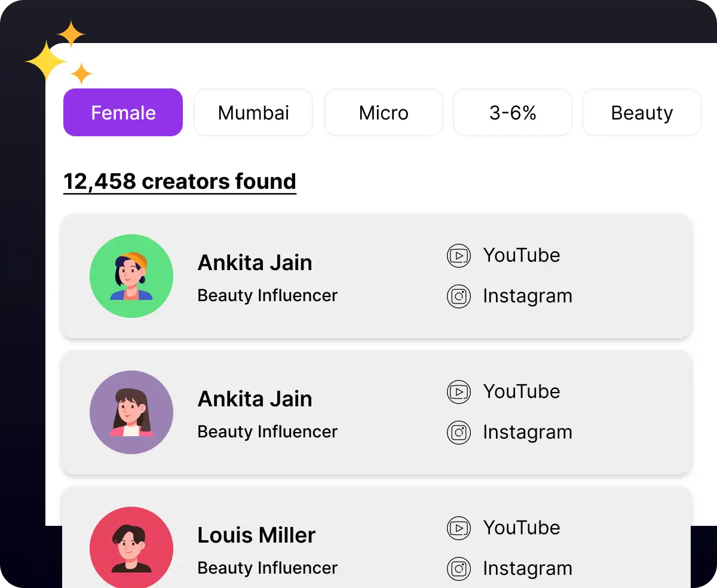
Task: Click the purple avatar on the second card
Action: click(x=131, y=412)
